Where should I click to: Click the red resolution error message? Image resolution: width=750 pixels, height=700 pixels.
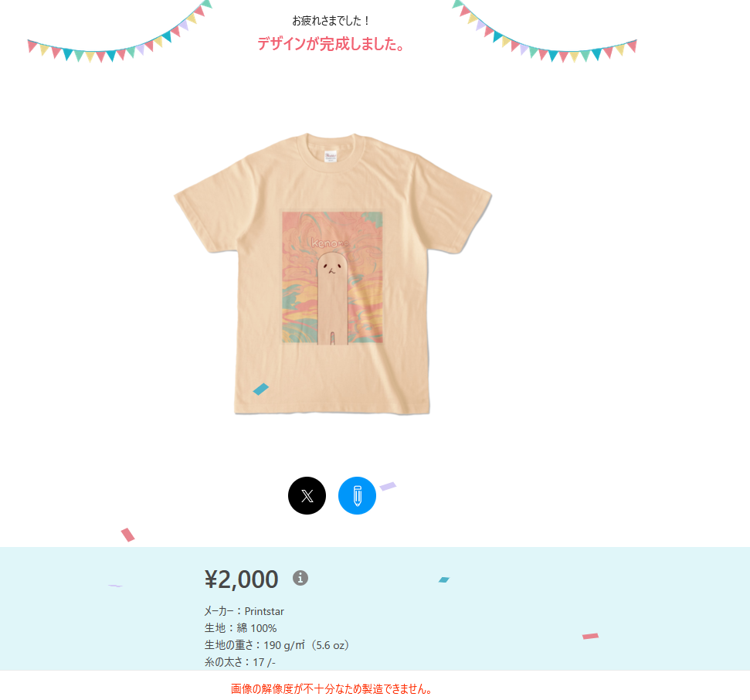[x=331, y=688]
